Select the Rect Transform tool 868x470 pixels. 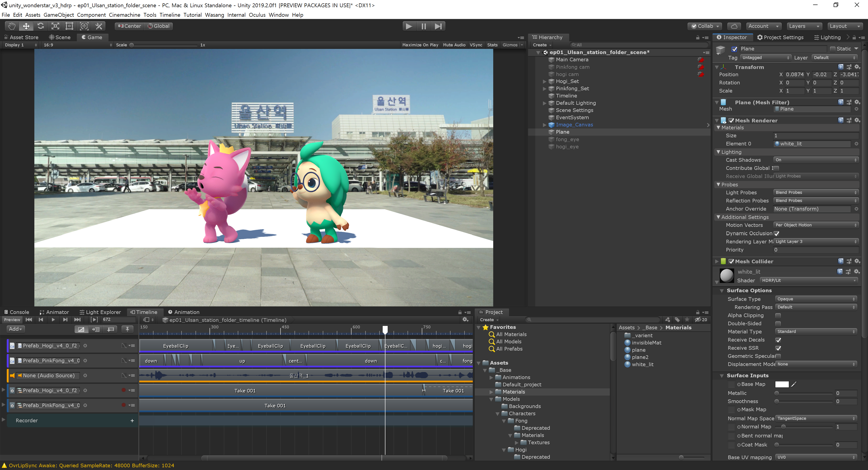pyautogui.click(x=69, y=26)
